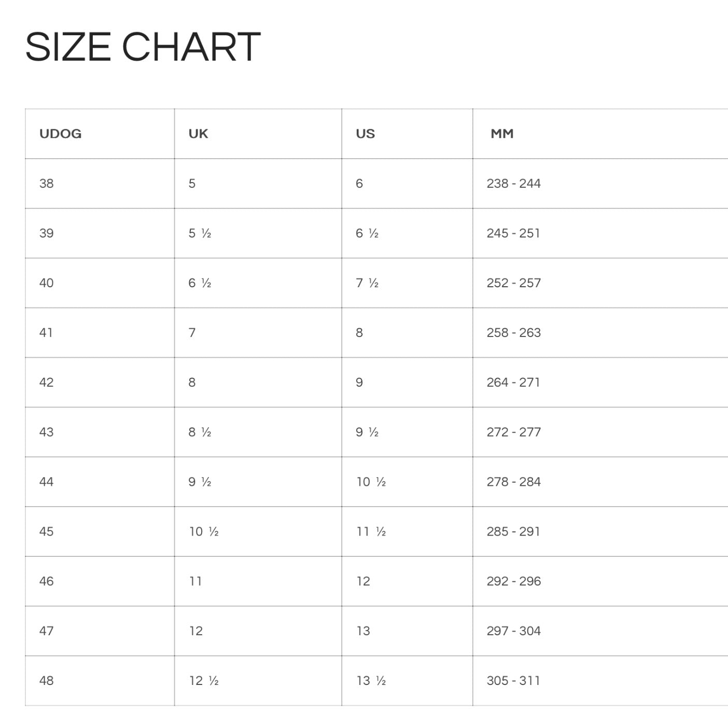
Task: Click UDOG size 42 cell
Action: (47, 383)
